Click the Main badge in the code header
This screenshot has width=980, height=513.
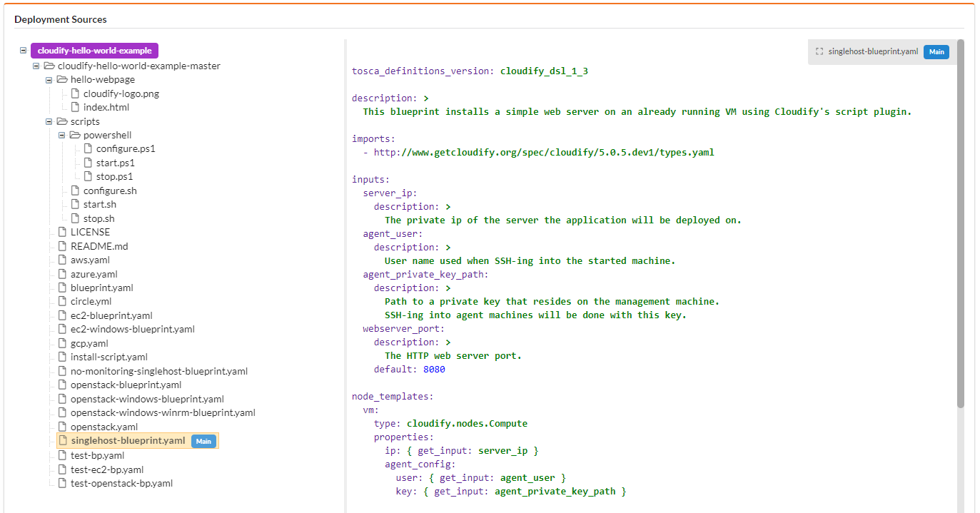936,52
